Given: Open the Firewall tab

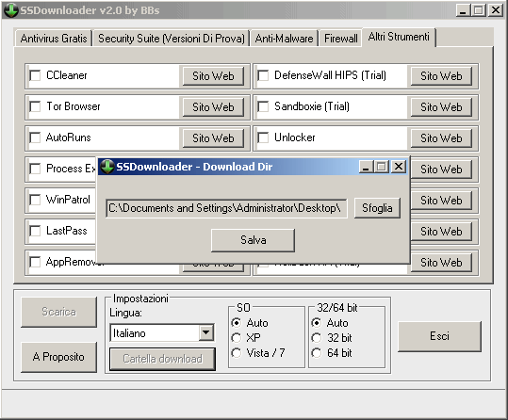Looking at the screenshot, I should (341, 39).
